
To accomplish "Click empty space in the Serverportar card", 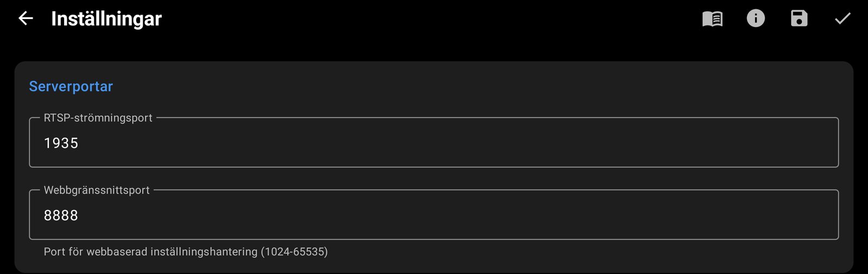I will click(x=488, y=87).
